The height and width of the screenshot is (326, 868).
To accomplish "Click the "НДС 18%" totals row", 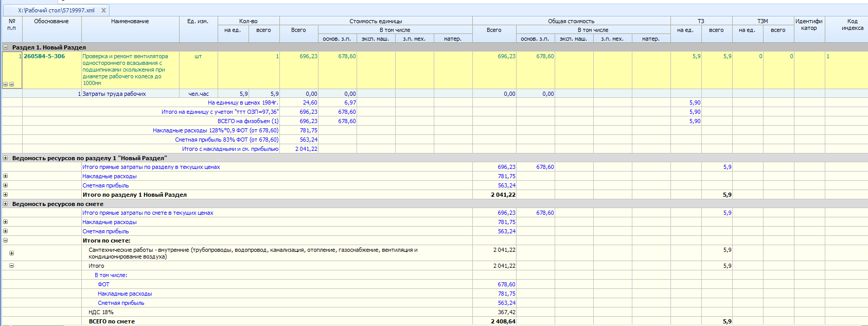I will tap(101, 312).
